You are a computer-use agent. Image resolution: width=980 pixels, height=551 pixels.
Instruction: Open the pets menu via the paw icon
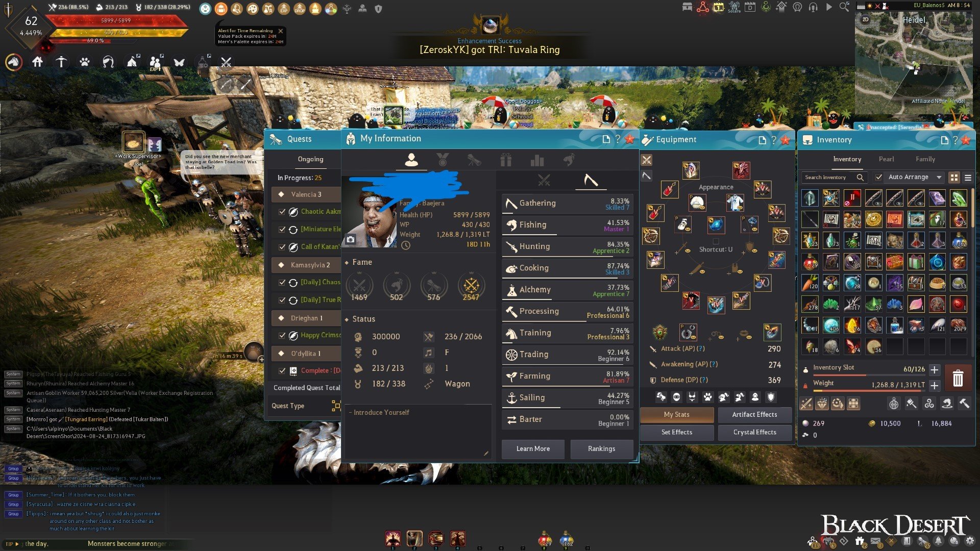pos(84,62)
